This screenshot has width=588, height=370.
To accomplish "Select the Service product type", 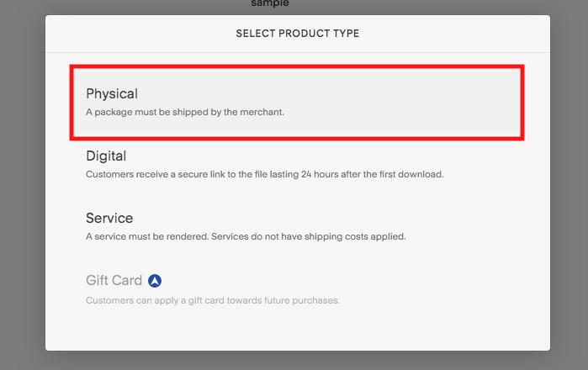I will [x=297, y=227].
